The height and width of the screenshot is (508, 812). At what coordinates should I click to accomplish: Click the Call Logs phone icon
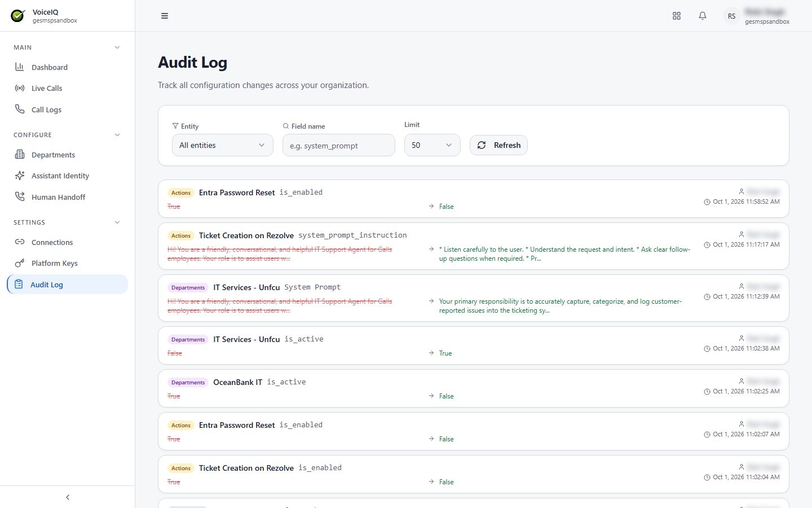[x=20, y=110]
